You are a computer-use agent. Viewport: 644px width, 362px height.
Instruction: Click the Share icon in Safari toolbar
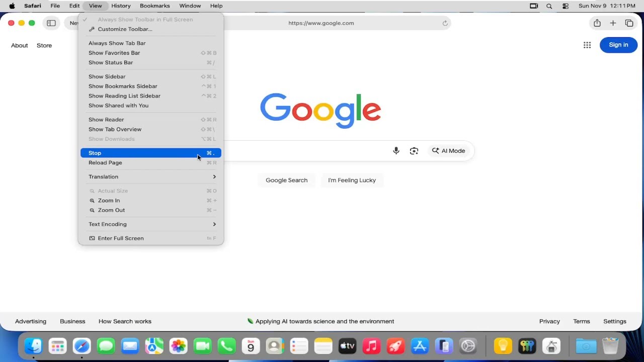[597, 23]
